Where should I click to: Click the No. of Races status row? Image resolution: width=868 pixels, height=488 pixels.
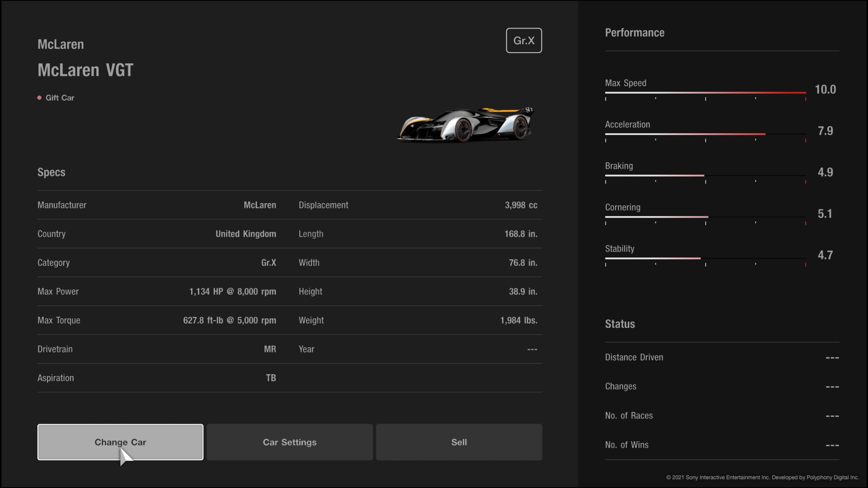722,416
